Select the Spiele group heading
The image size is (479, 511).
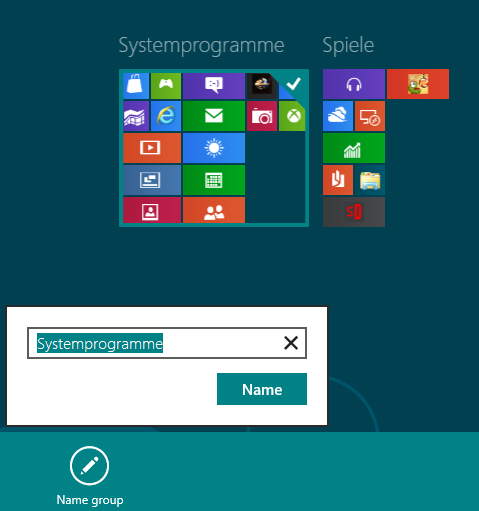click(348, 45)
